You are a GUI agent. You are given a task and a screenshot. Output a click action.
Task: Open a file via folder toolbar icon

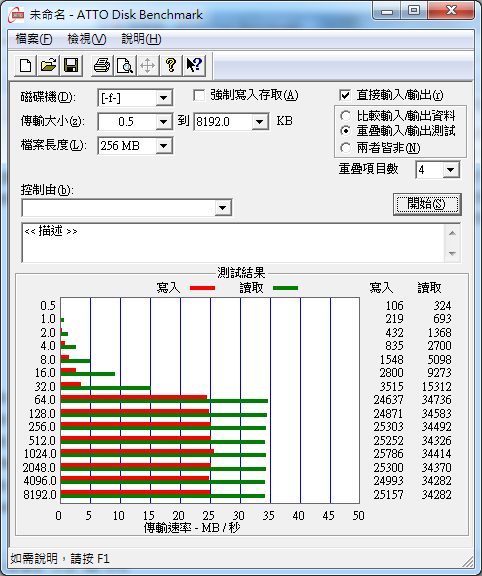click(x=48, y=66)
